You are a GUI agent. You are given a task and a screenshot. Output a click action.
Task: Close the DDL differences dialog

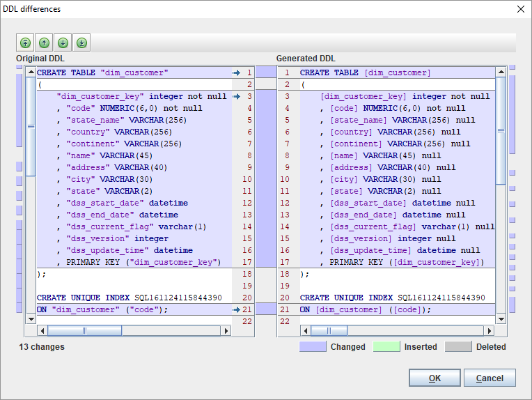pyautogui.click(x=519, y=9)
